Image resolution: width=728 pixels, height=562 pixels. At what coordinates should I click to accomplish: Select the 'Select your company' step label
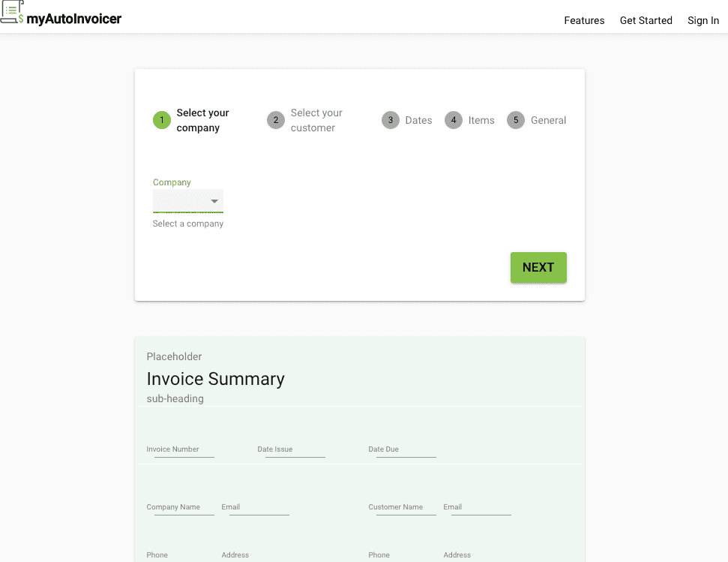pyautogui.click(x=203, y=120)
